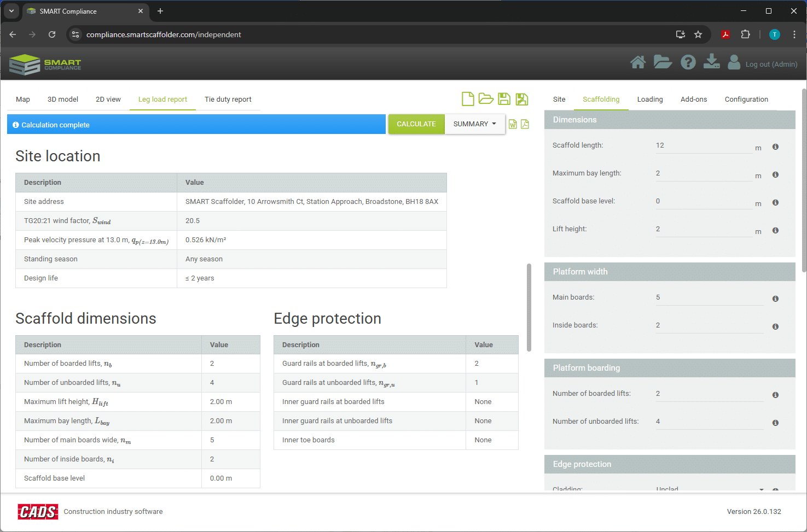The width and height of the screenshot is (807, 532).
Task: Click the download icon in the header
Action: click(x=711, y=62)
